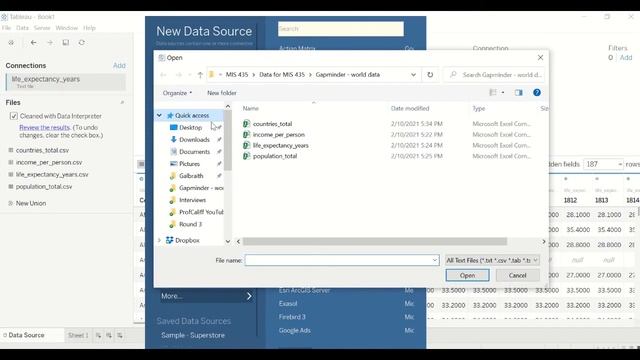Click the refresh icon in the Tableau toolbar
640x360 pixels.
coord(82,42)
